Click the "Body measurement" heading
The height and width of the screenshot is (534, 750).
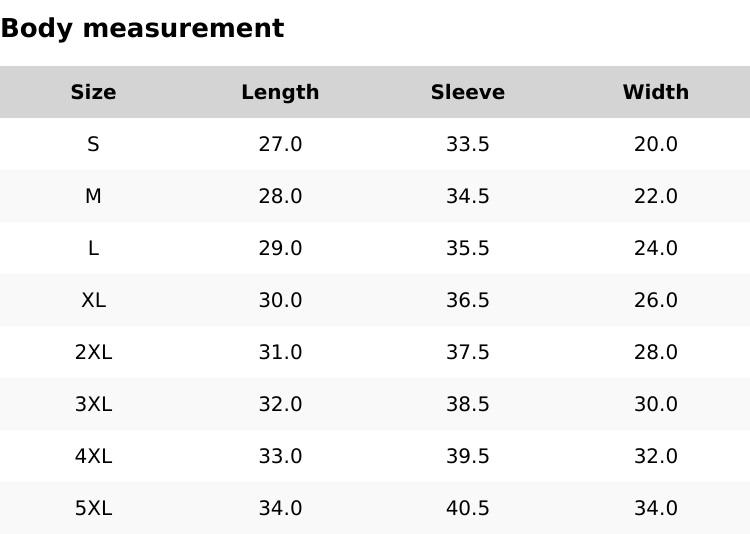tap(142, 29)
